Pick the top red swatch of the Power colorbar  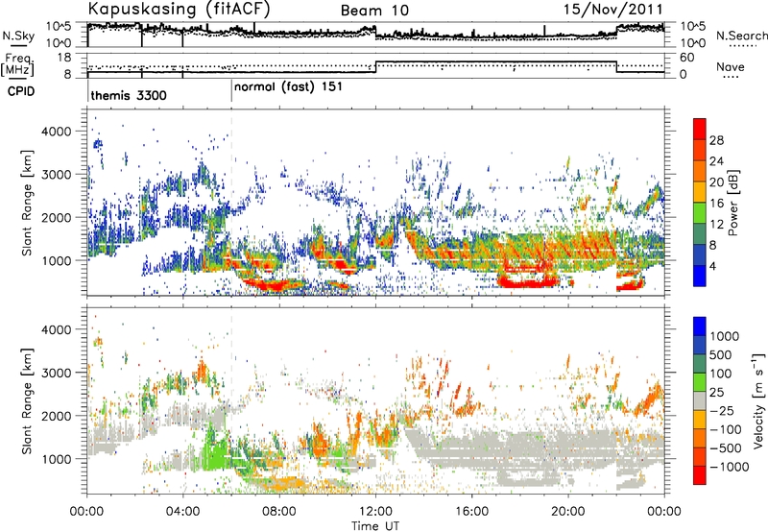[700, 130]
